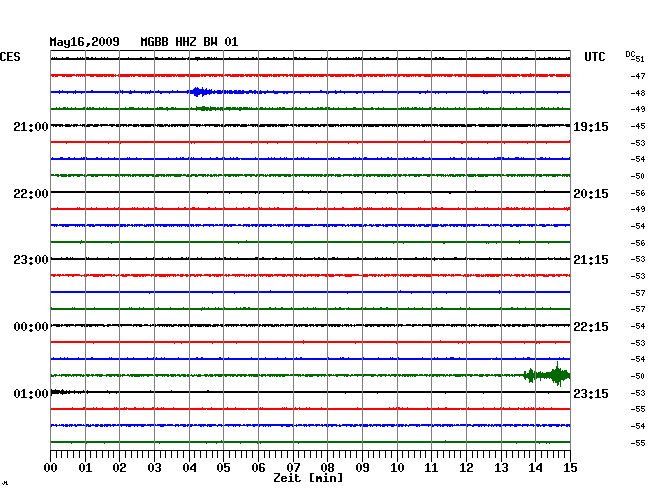Select the 00:00 local time label
This screenshot has height=494, width=650.
point(31,327)
